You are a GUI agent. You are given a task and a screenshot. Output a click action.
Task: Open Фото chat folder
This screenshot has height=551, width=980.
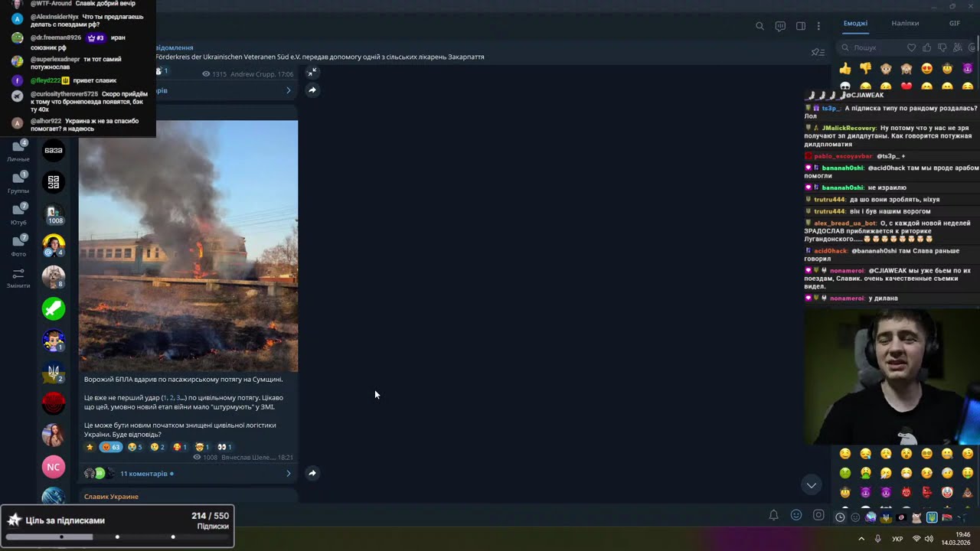(x=18, y=246)
